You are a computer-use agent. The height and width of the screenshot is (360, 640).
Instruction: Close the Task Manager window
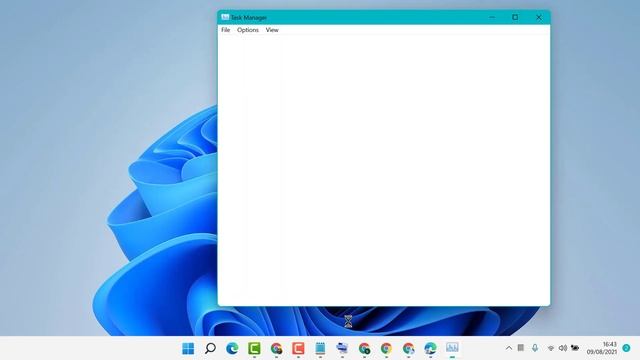coord(539,17)
